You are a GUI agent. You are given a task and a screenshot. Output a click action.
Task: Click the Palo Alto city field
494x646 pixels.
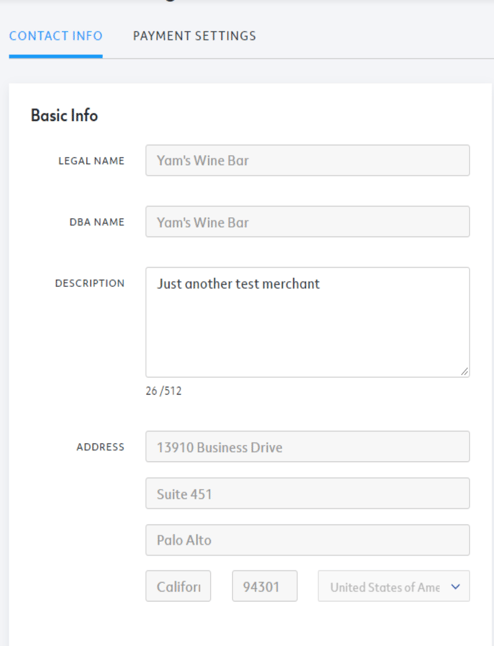307,540
